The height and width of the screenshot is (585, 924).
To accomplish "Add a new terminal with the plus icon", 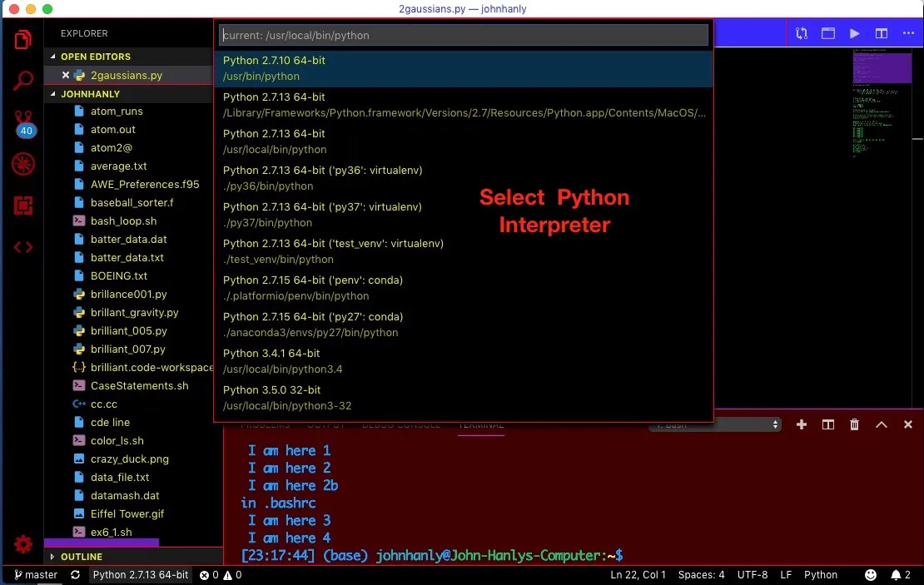I will [x=802, y=424].
